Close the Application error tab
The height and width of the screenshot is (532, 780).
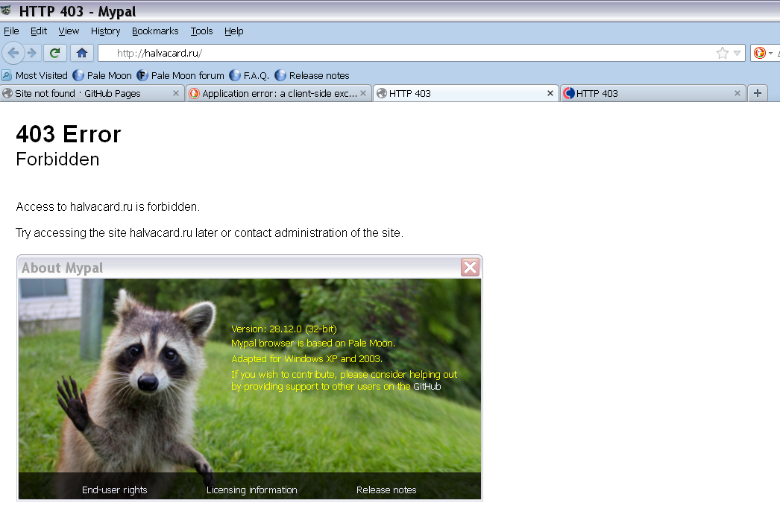click(x=363, y=93)
